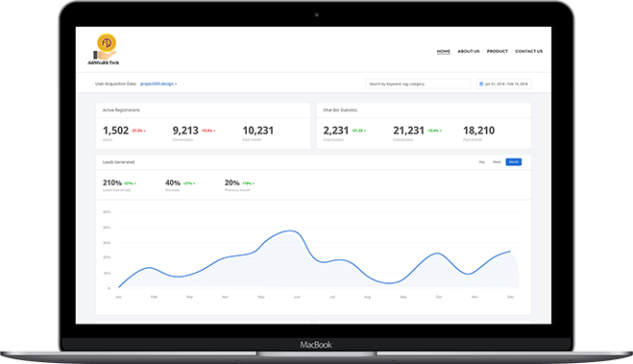
Task: Click the Active Registrations card title
Action: pyautogui.click(x=121, y=110)
